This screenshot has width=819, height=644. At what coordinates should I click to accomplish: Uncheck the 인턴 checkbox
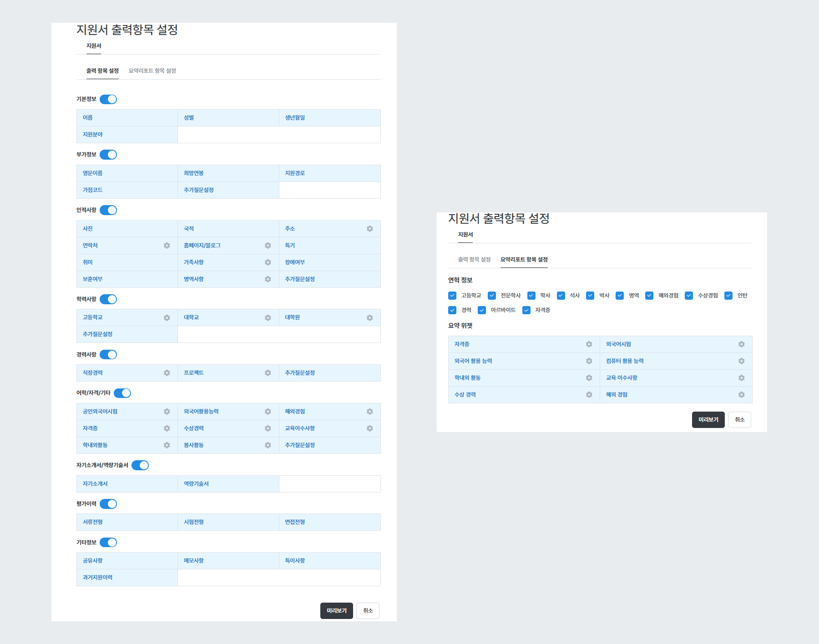tap(728, 296)
